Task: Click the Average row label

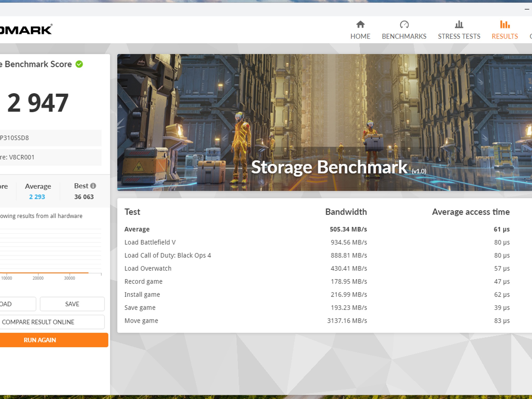Action: tap(137, 229)
